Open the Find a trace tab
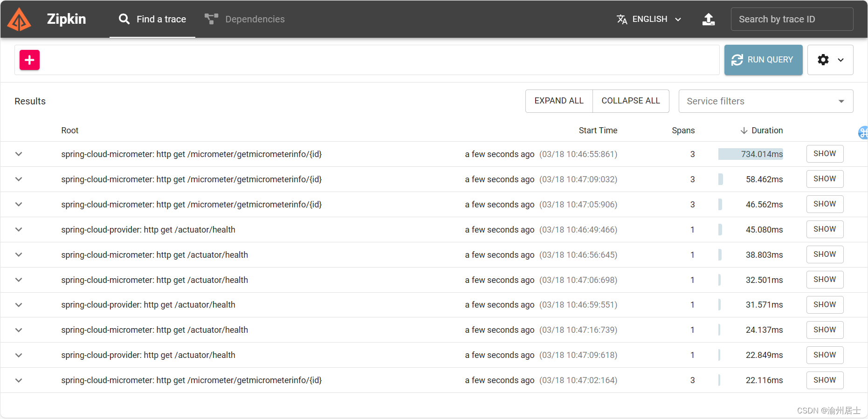The width and height of the screenshot is (868, 419). pyautogui.click(x=152, y=19)
